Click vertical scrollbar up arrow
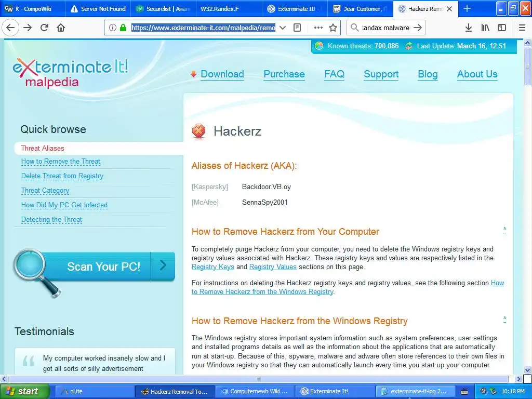Image resolution: width=532 pixels, height=399 pixels. (x=528, y=43)
